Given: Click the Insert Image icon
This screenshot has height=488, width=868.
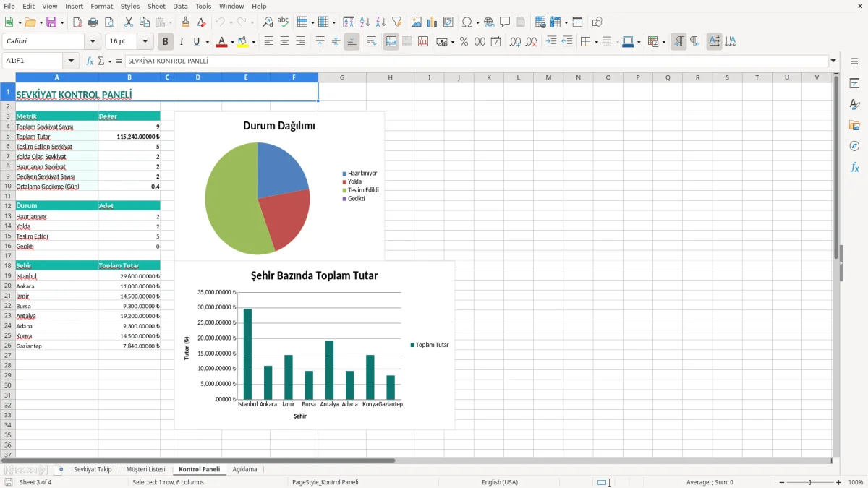Looking at the screenshot, I should (x=417, y=22).
